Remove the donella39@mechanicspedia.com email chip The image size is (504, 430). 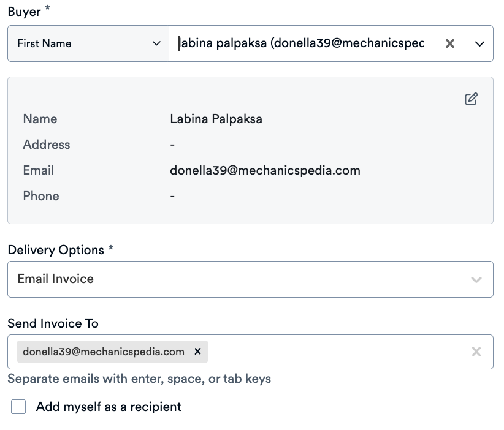pos(197,352)
